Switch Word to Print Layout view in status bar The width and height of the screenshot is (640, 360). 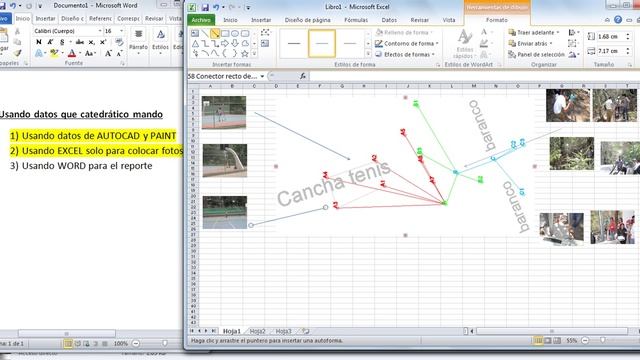[x=68, y=344]
